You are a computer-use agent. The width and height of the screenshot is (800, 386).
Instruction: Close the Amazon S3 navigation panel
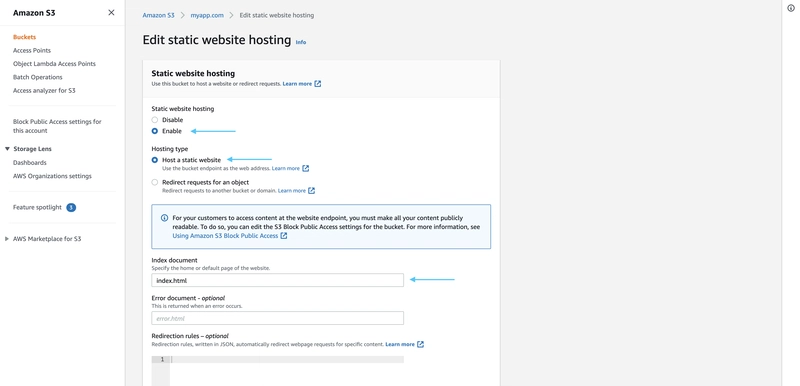pyautogui.click(x=111, y=13)
